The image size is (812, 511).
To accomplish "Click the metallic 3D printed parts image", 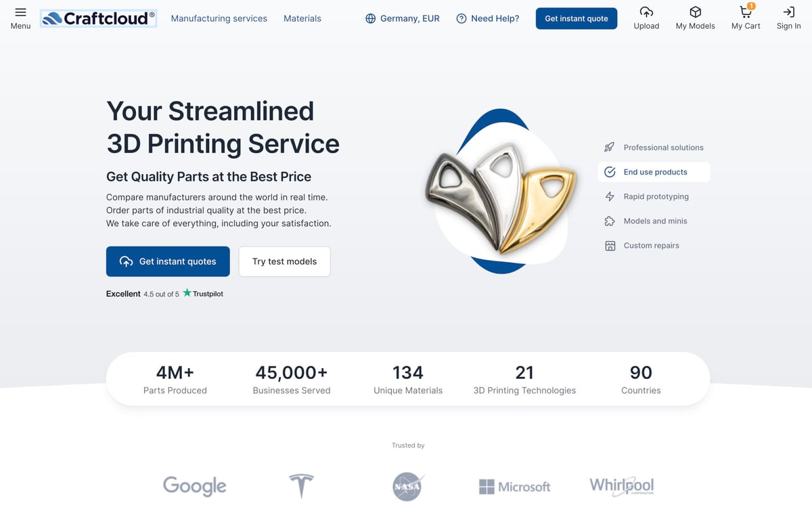I will click(501, 192).
